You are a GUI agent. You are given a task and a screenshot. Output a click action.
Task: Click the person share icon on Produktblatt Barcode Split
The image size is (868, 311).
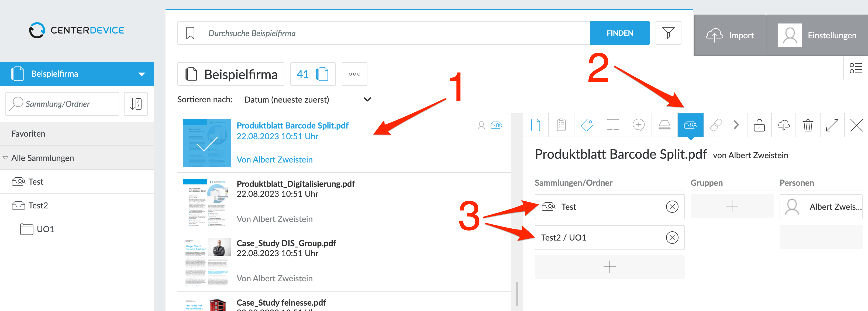pyautogui.click(x=481, y=126)
